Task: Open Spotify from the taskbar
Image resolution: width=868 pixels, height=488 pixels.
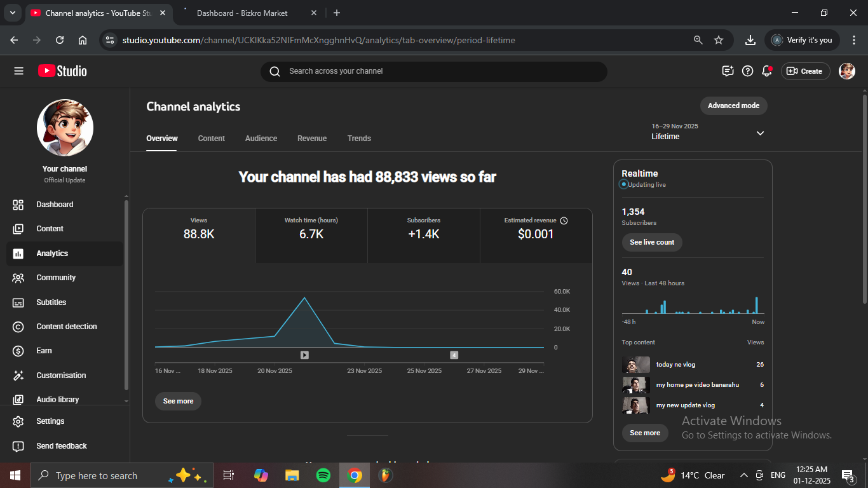Action: tap(323, 475)
